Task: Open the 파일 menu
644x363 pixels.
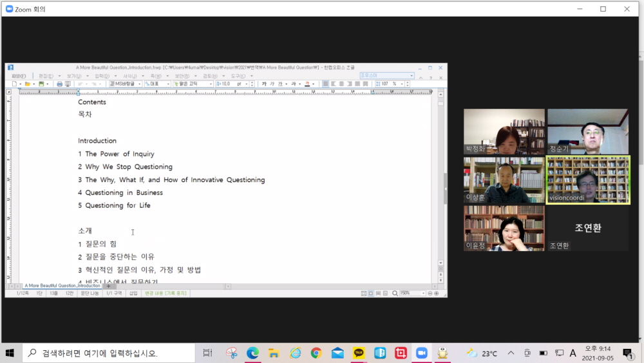Action: pos(18,75)
